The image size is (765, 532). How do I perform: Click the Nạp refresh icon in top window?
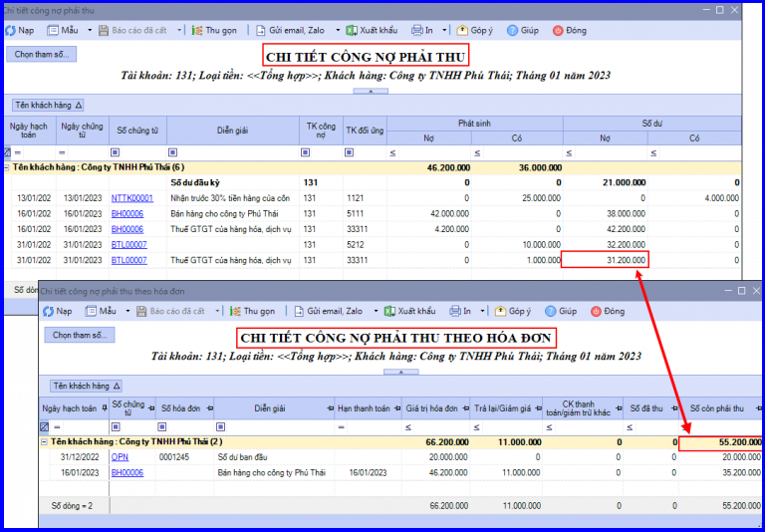[x=10, y=30]
